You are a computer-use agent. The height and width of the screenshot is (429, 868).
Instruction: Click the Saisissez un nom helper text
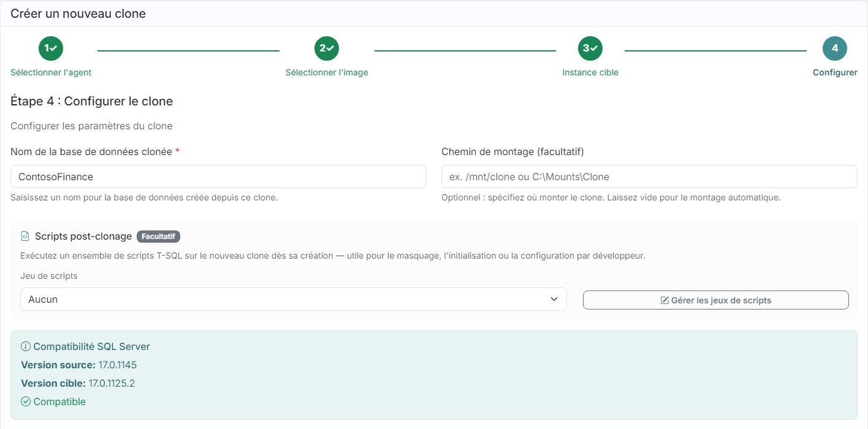pos(144,198)
